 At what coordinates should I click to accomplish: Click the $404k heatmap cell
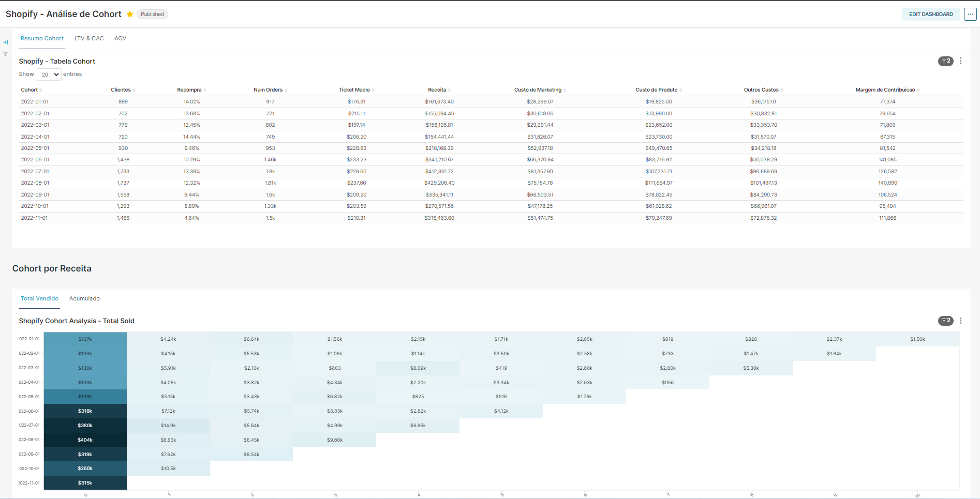[x=85, y=440]
